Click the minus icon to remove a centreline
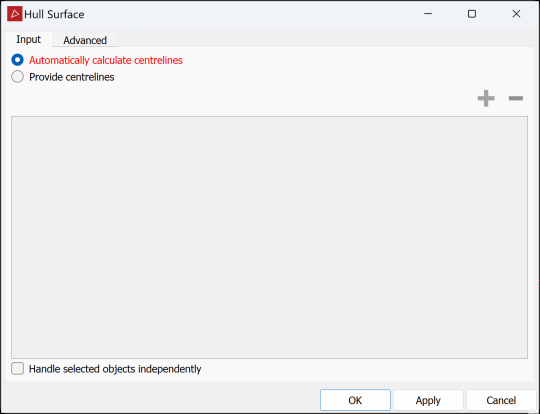540x414 pixels. [516, 99]
